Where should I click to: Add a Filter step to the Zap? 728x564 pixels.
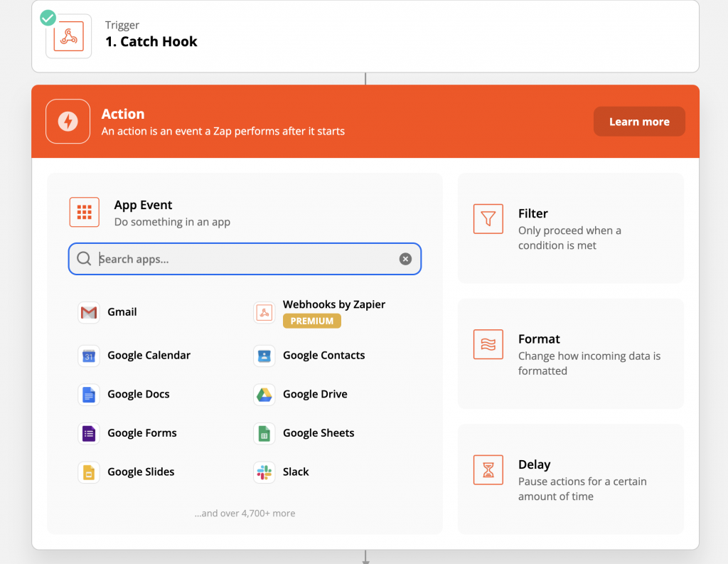571,228
